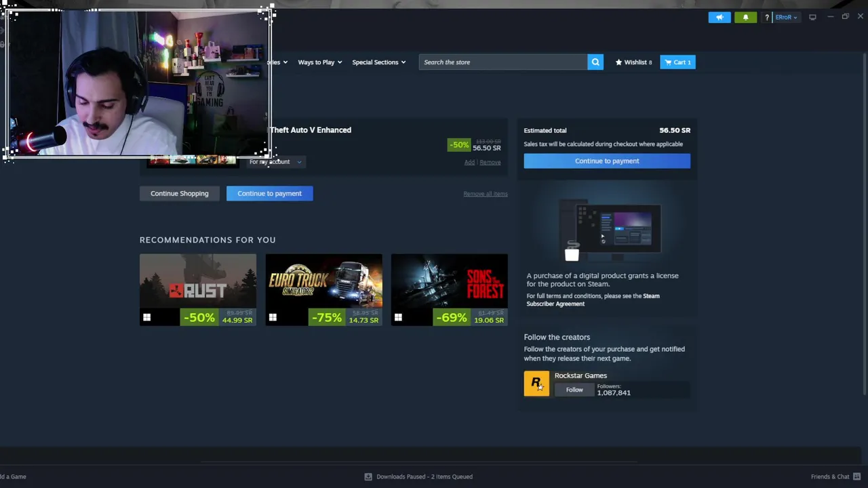Click the Continue Shopping button
The width and height of the screenshot is (868, 488).
coord(179,193)
